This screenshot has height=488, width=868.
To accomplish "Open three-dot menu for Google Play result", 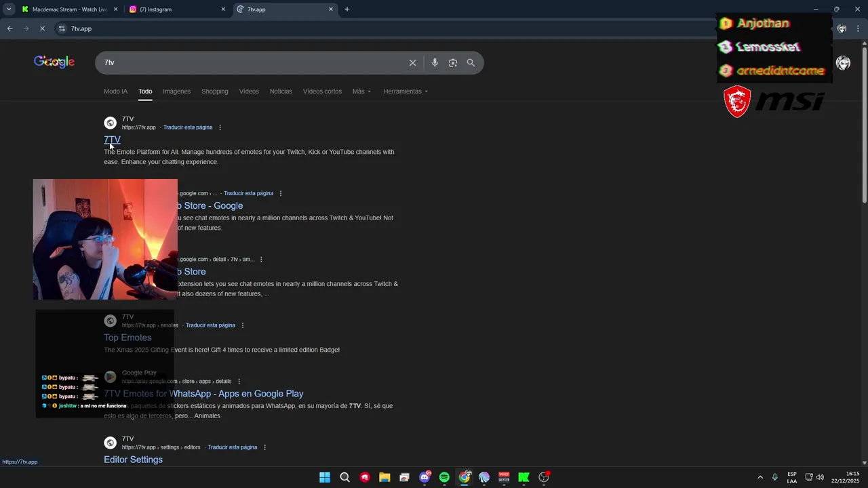I will (x=239, y=382).
